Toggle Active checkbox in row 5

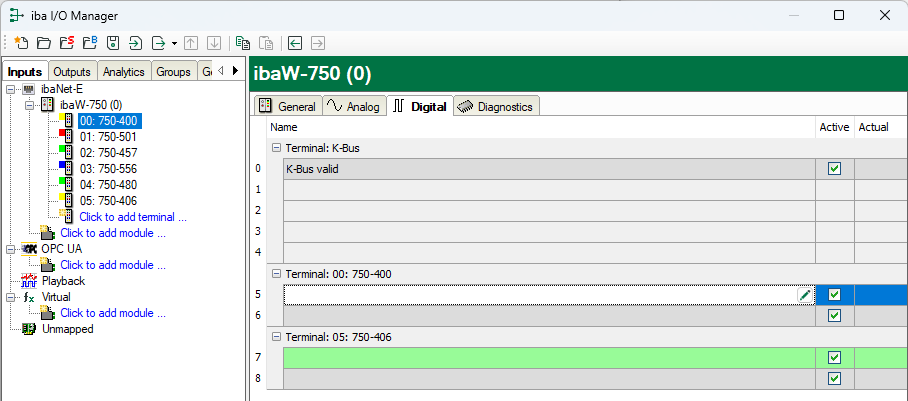(834, 295)
